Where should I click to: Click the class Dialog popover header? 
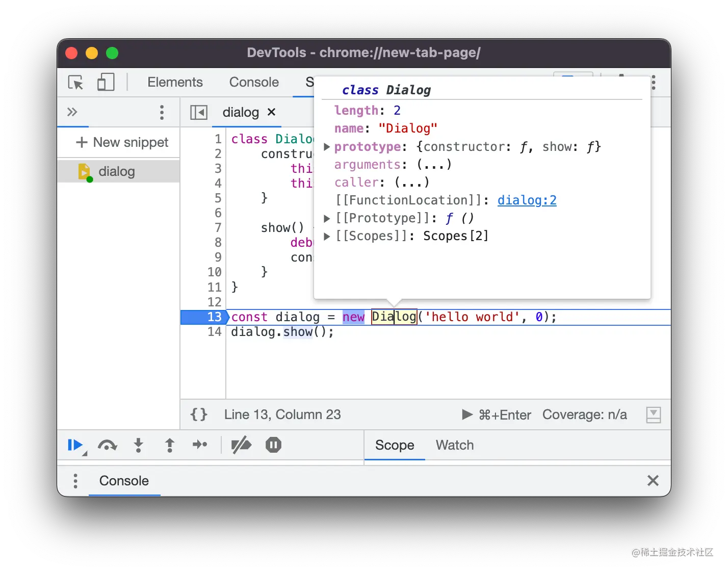386,90
